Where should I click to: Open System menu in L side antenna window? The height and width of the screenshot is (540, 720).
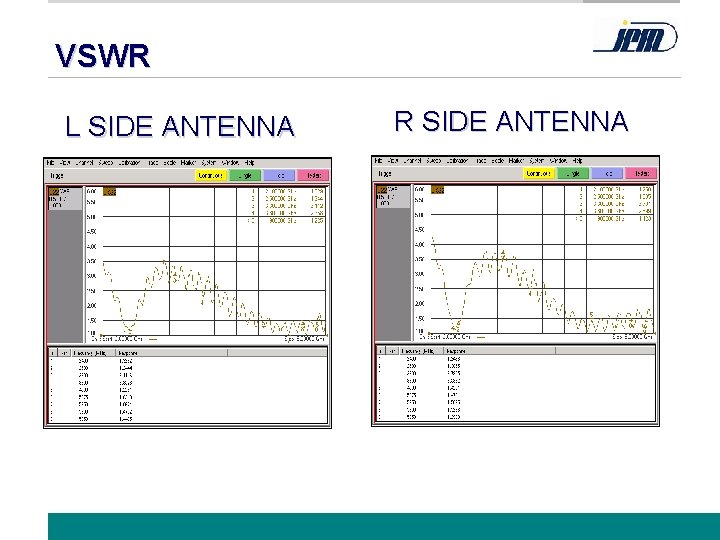tap(209, 163)
